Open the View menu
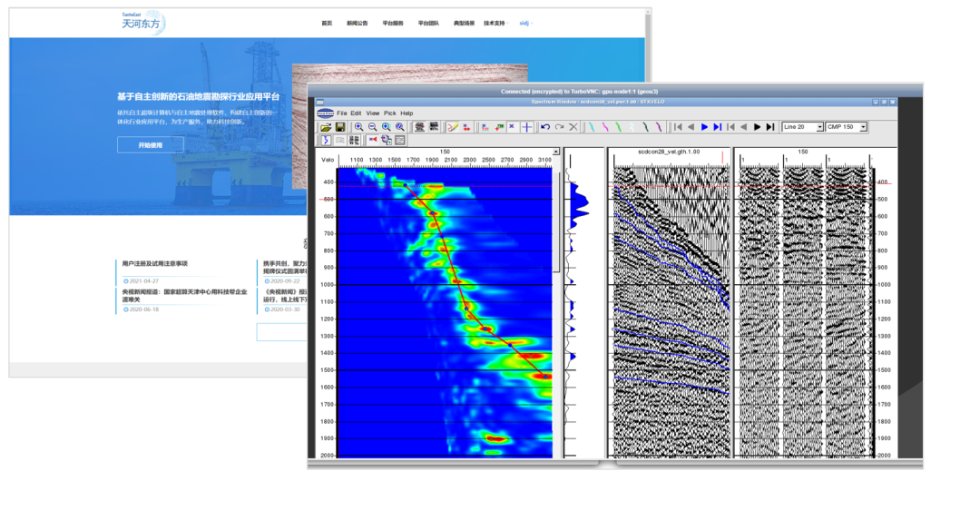Viewport: 980px width, 530px height. coord(372,113)
